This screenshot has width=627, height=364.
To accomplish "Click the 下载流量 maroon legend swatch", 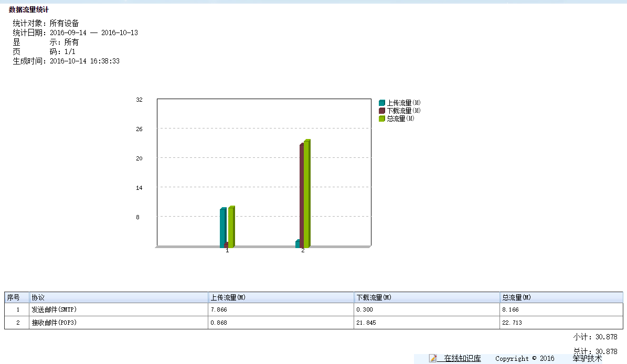I will pos(382,111).
